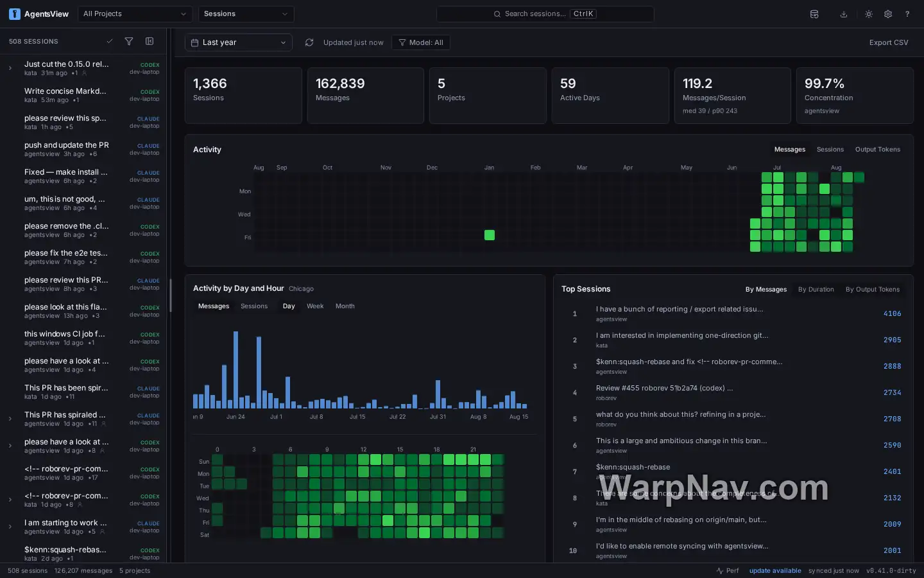Open session 'please remove the .cl...'

tap(84, 230)
